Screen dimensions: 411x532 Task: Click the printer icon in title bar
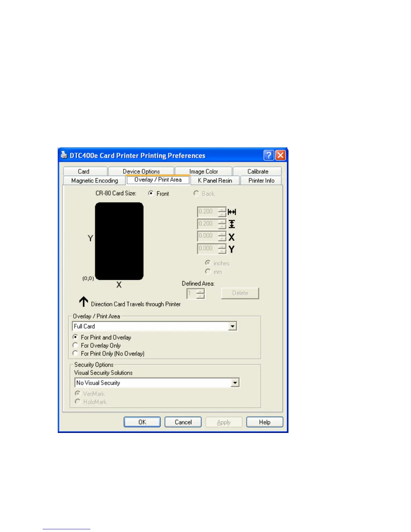pos(64,155)
